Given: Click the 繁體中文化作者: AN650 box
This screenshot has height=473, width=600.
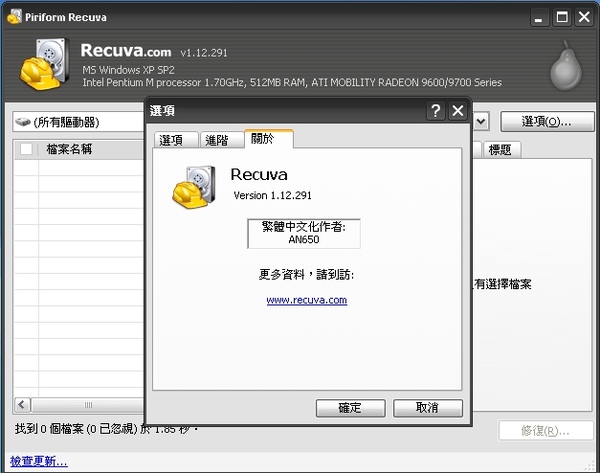Looking at the screenshot, I should tap(304, 233).
